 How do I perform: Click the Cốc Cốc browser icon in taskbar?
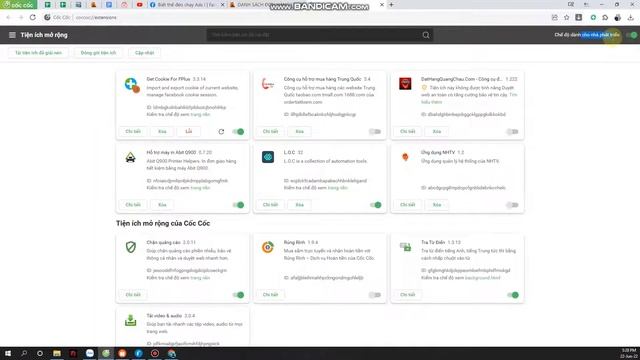click(106, 353)
